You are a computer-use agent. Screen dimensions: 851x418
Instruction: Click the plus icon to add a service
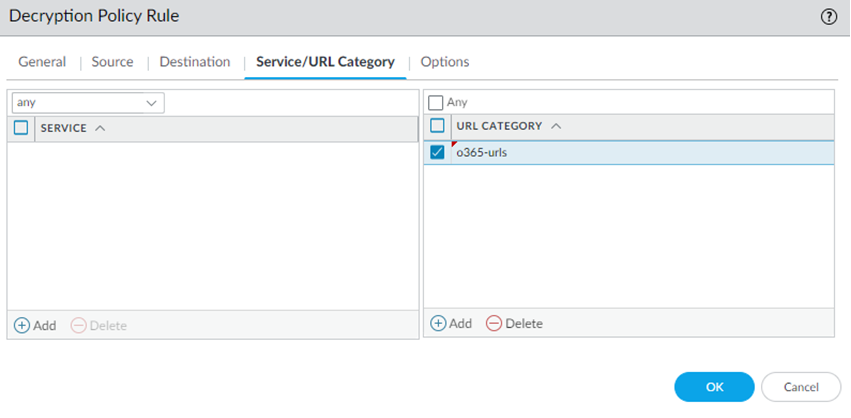click(22, 325)
